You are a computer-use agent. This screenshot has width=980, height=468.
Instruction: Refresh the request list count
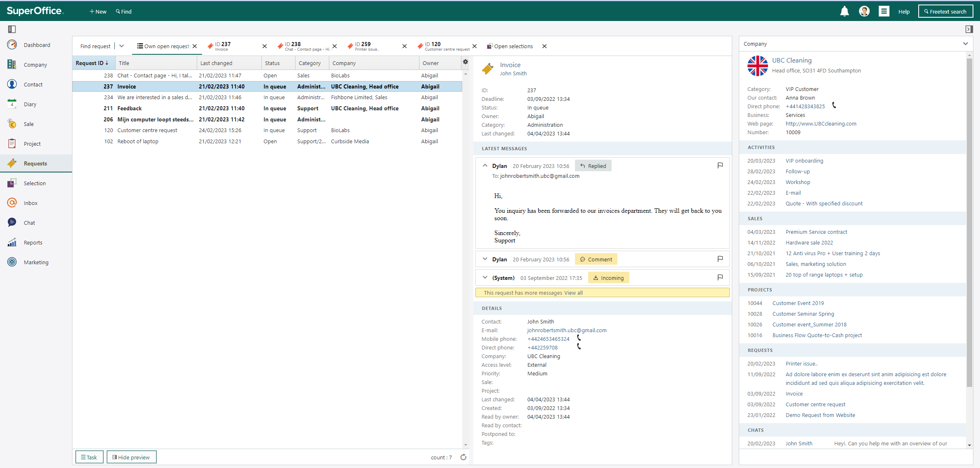pyautogui.click(x=463, y=457)
